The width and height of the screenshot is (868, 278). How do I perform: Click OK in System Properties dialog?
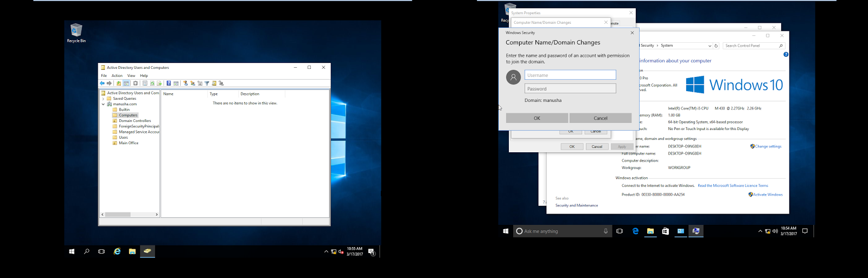click(x=572, y=146)
